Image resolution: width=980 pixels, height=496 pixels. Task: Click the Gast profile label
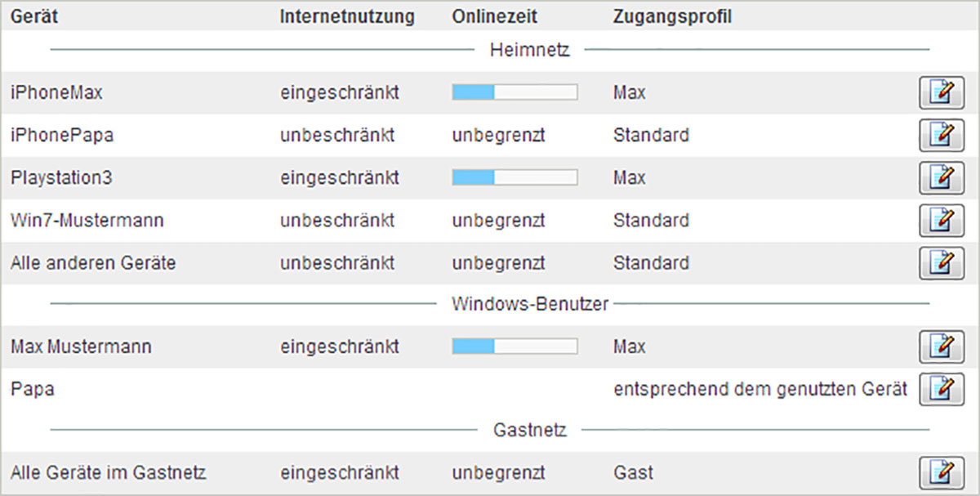coord(633,473)
